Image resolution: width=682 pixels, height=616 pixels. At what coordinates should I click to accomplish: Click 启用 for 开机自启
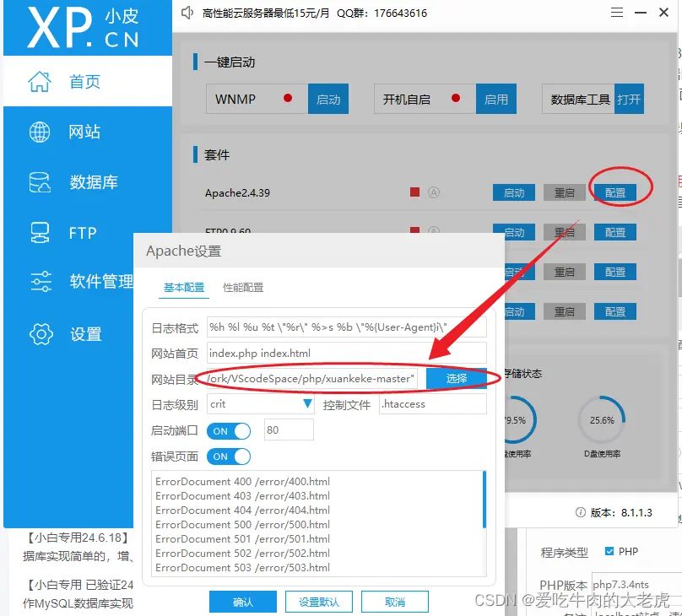click(x=496, y=99)
